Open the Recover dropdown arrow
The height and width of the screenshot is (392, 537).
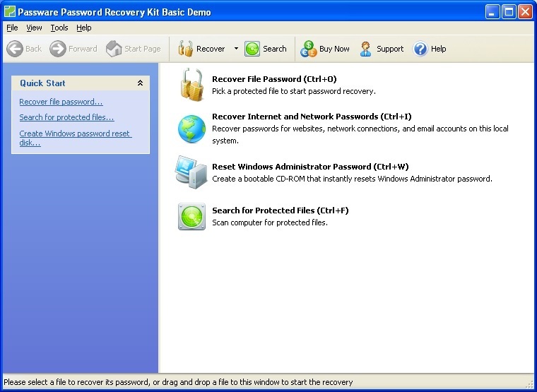tap(236, 49)
